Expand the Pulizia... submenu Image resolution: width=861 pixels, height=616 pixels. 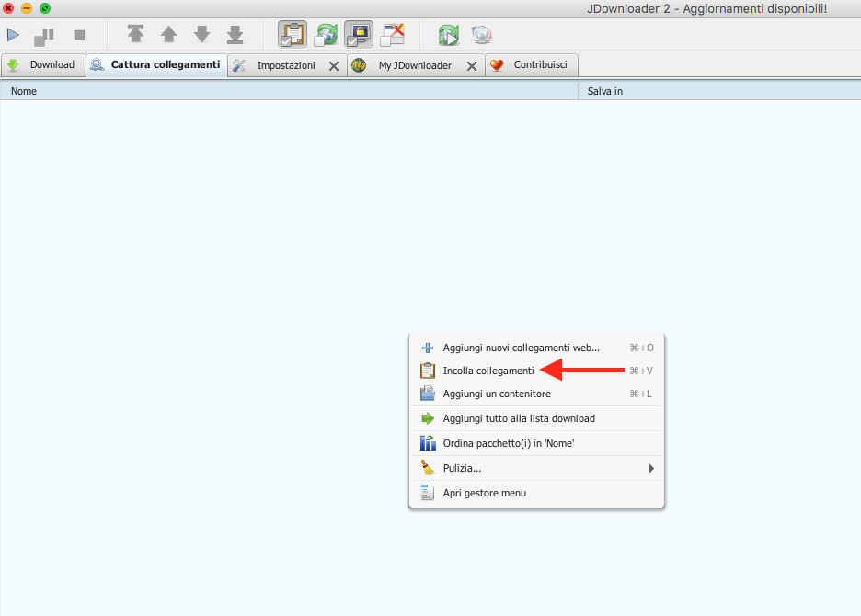(536, 468)
